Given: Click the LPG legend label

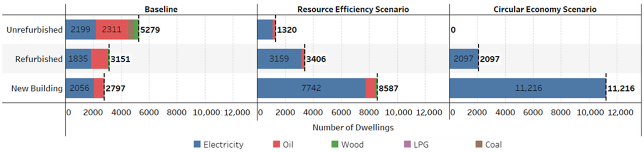Looking at the screenshot, I should pos(421,144).
